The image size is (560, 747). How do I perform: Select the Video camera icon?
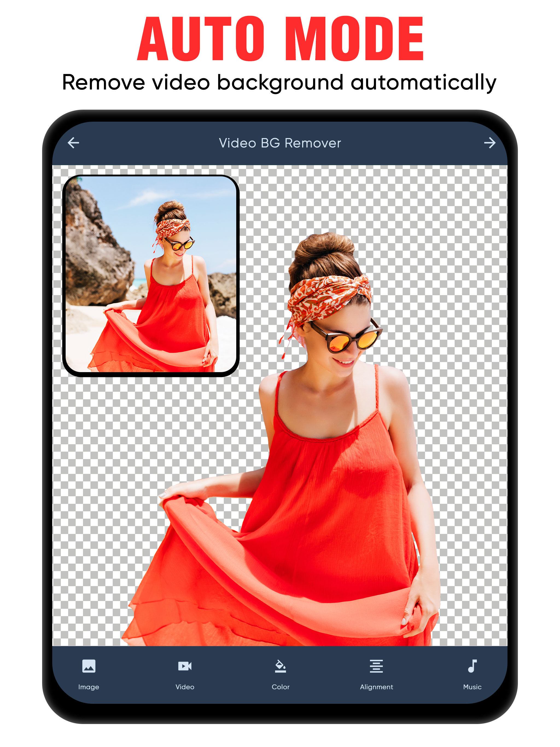pos(185,666)
